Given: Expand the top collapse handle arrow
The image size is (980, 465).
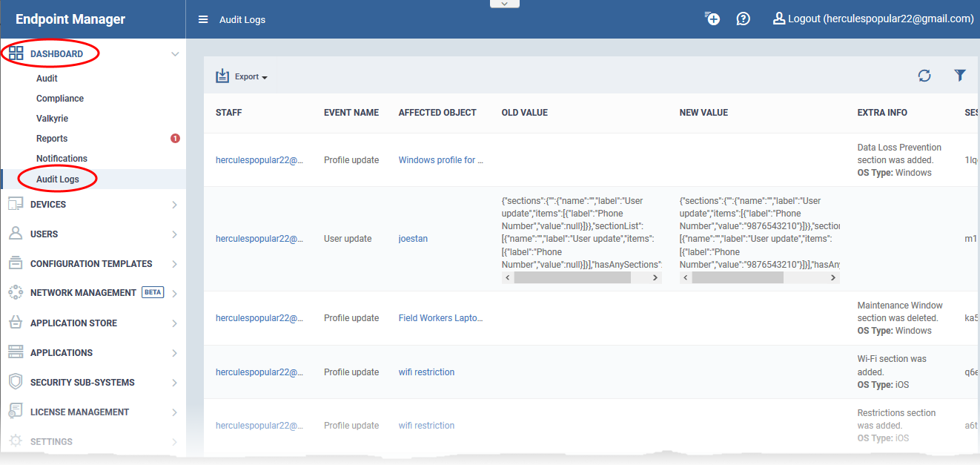Looking at the screenshot, I should pyautogui.click(x=505, y=4).
